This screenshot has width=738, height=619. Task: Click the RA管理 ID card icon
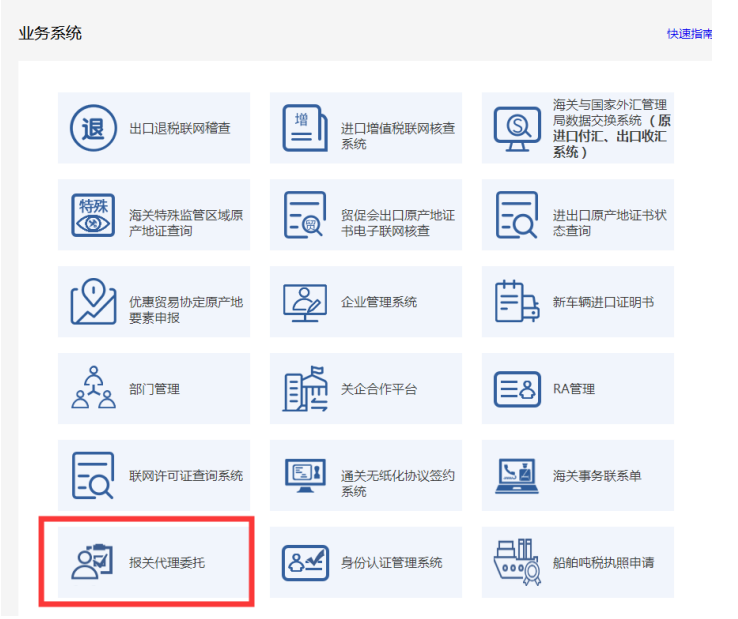coord(517,389)
